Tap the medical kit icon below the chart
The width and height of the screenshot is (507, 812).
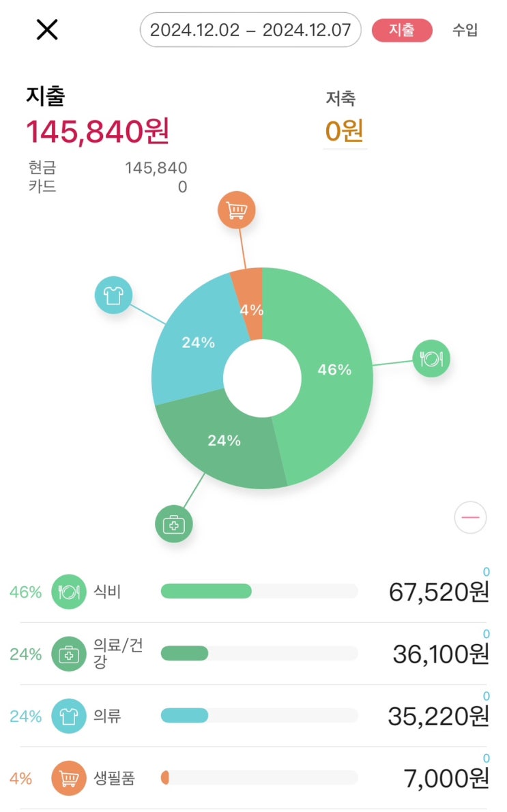pyautogui.click(x=174, y=524)
